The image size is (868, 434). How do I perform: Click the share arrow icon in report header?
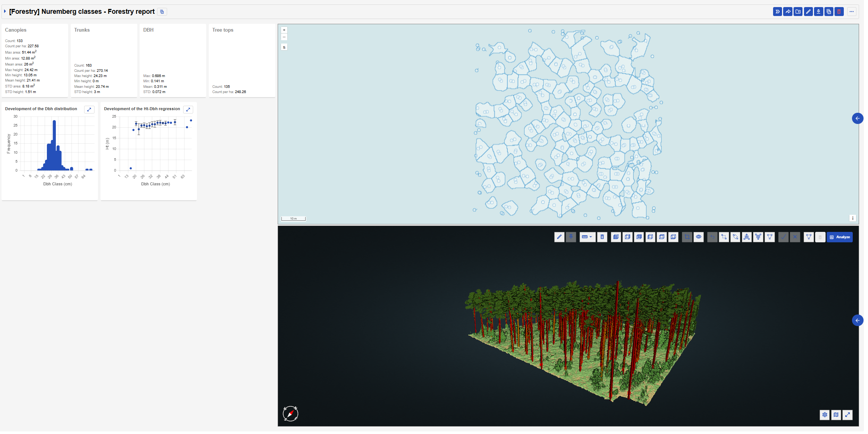(788, 12)
